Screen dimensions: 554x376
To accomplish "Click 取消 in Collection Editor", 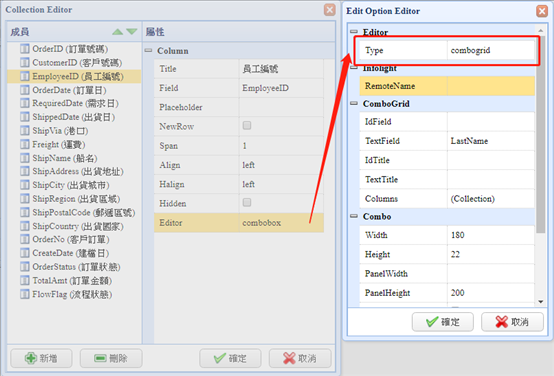I will pyautogui.click(x=300, y=358).
